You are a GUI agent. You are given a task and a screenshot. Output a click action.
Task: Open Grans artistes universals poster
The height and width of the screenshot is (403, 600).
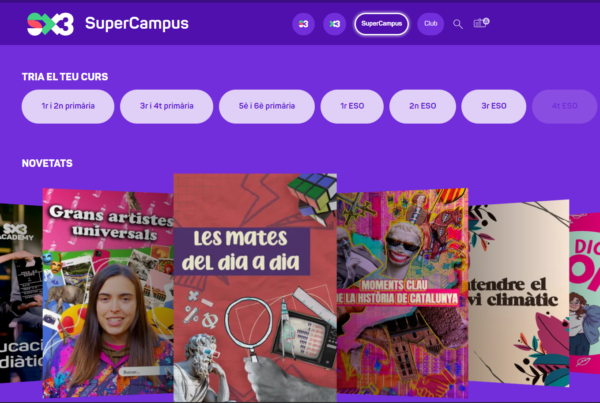click(x=108, y=293)
